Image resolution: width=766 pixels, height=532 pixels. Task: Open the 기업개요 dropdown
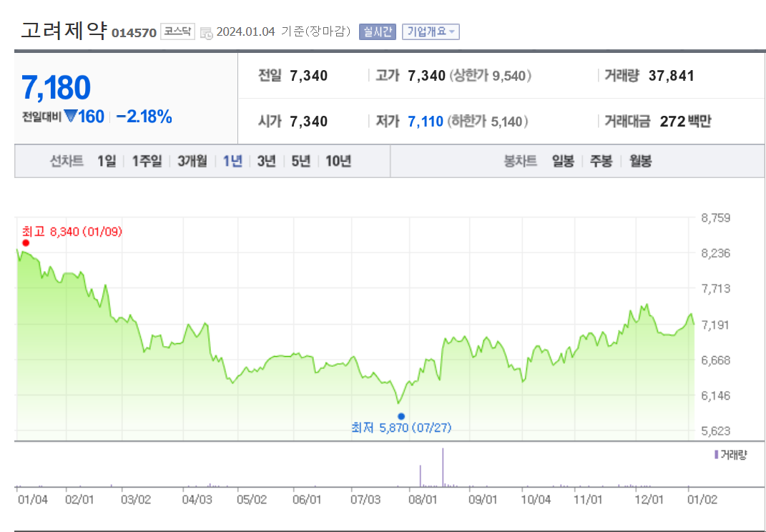point(431,31)
